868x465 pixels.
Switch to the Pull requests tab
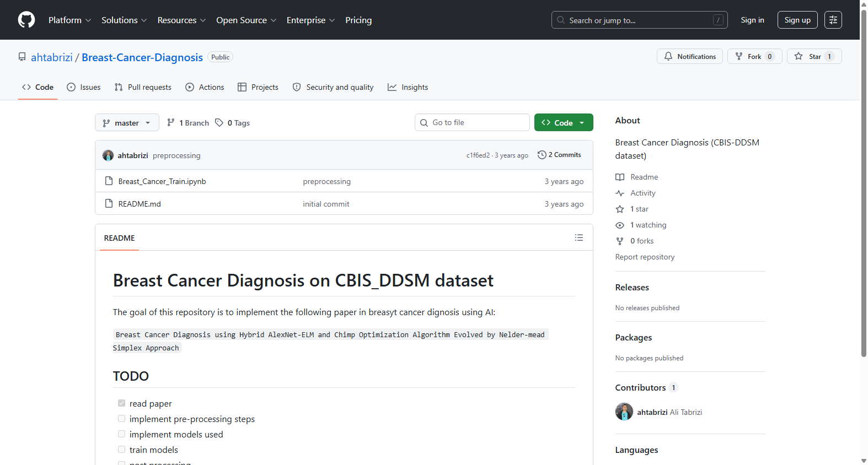143,87
